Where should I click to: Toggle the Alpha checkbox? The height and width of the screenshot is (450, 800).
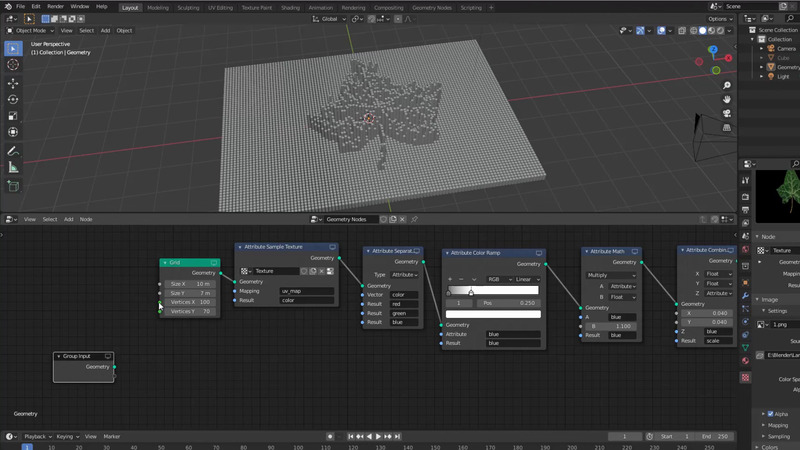click(x=770, y=413)
